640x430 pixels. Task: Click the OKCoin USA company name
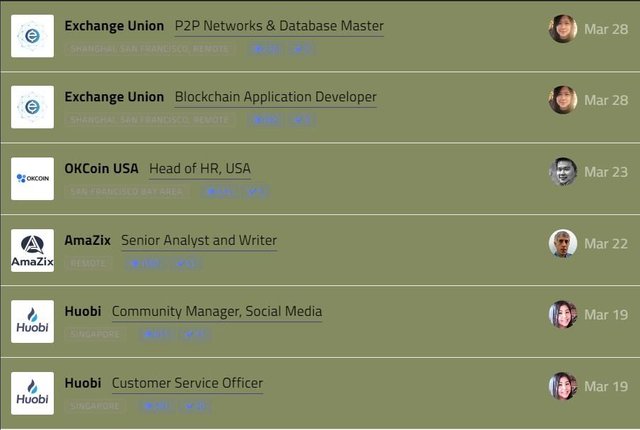[x=101, y=168]
